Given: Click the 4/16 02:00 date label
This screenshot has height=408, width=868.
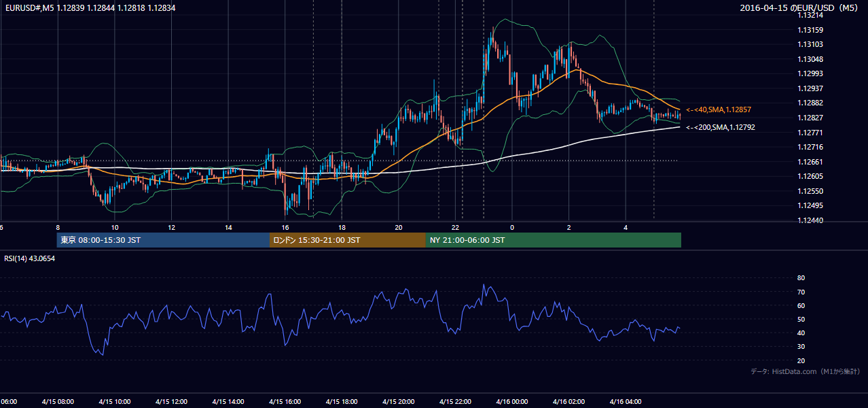Looking at the screenshot, I should [x=568, y=402].
